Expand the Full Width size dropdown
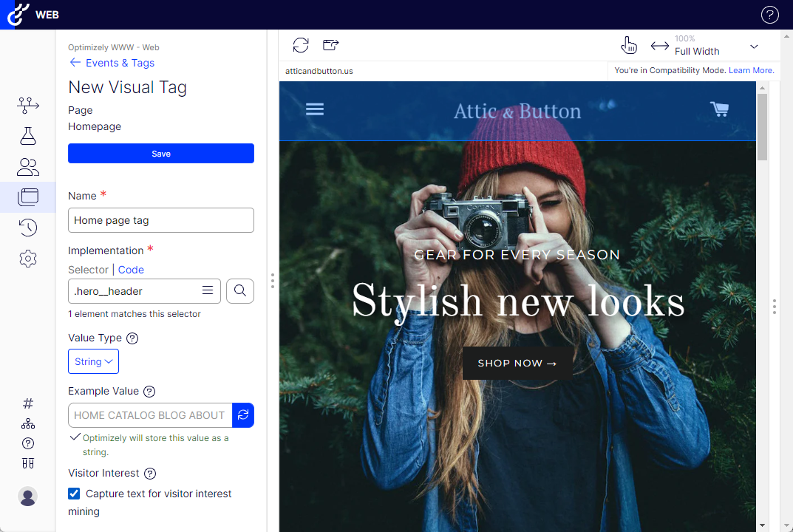Screen dimensions: 793x532 pos(754,47)
